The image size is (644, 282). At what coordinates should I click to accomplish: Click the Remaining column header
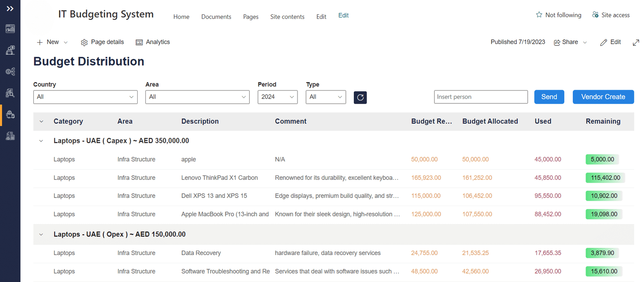click(603, 121)
